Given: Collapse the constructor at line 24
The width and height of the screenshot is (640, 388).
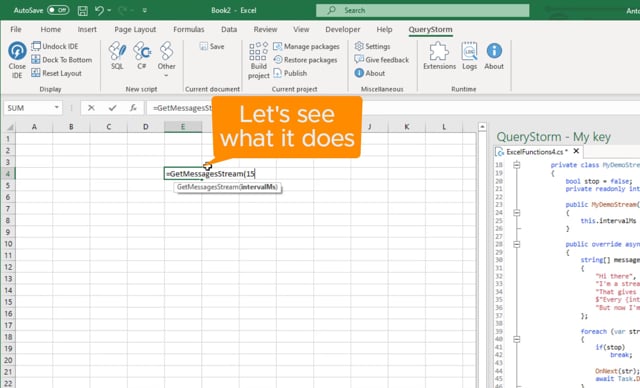Looking at the screenshot, I should (517, 213).
